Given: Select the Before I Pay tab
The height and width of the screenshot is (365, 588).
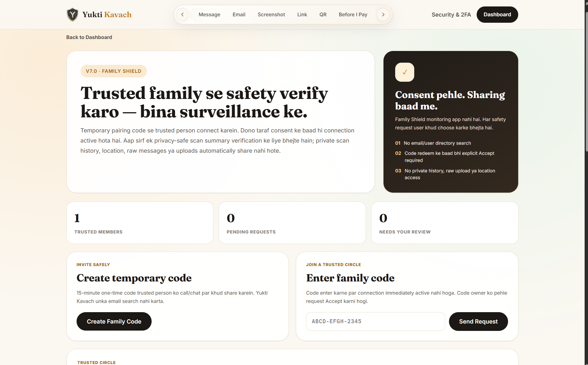Looking at the screenshot, I should (x=353, y=14).
